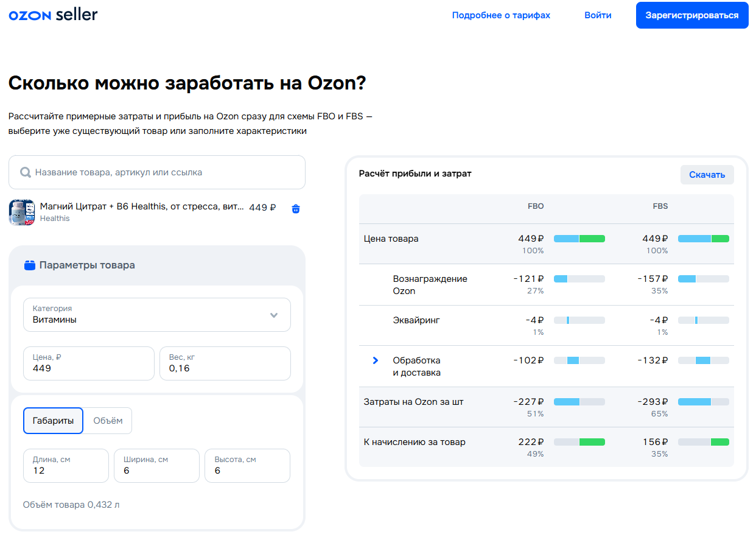Screen dimensions: 756x540
Task: Click the FBS Цена товара progress bar
Action: tap(704, 239)
